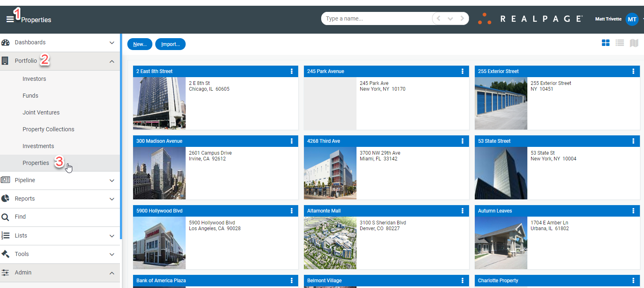Click the Portfolio building icon
The image size is (644, 288).
(5, 61)
